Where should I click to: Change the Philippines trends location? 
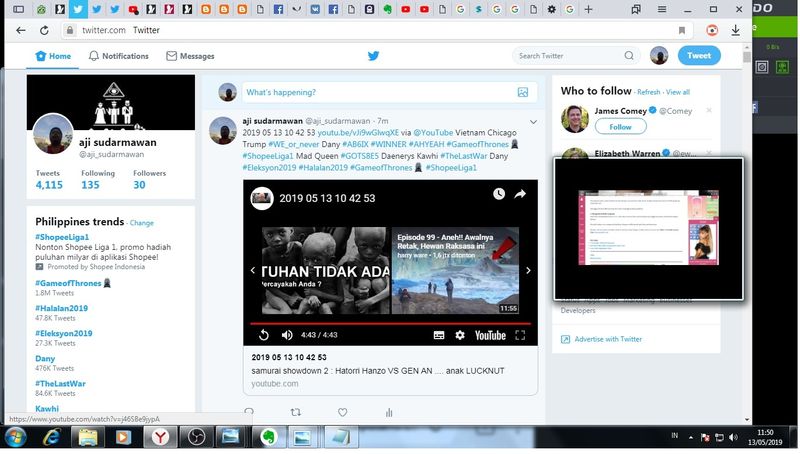[141, 223]
